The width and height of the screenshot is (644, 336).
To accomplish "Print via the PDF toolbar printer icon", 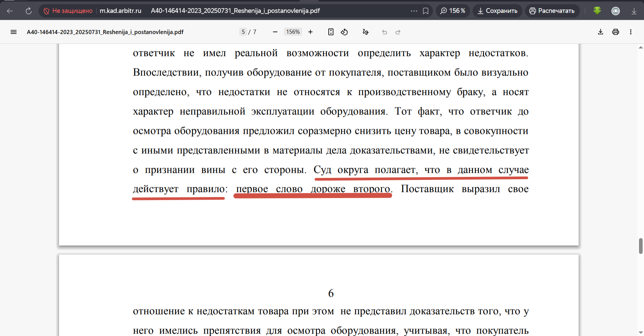I will (615, 32).
